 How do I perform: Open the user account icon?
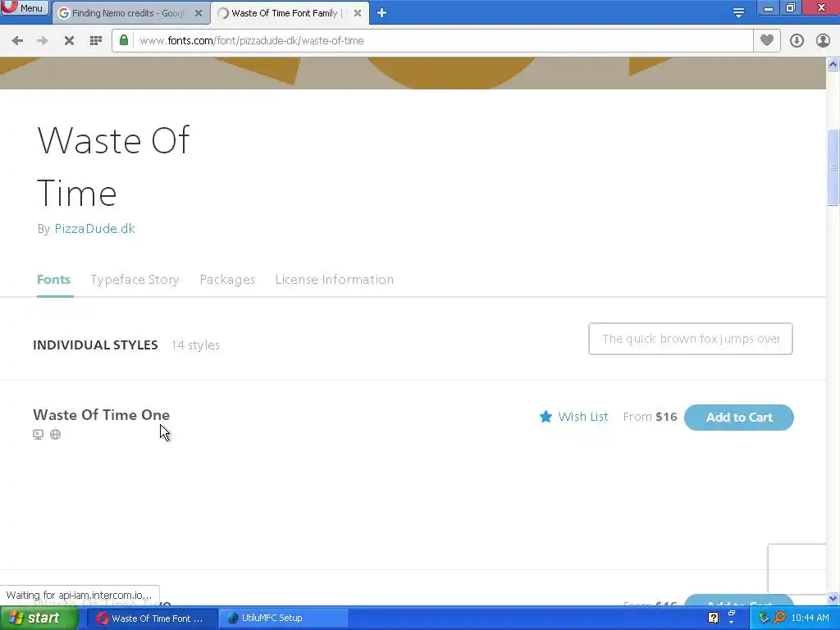823,41
